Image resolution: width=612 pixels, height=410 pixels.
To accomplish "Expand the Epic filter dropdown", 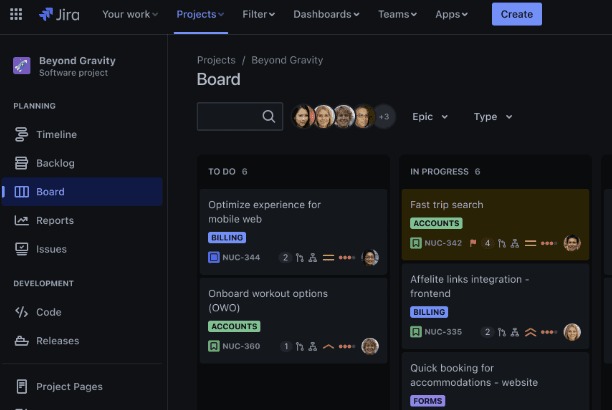I will (x=430, y=117).
